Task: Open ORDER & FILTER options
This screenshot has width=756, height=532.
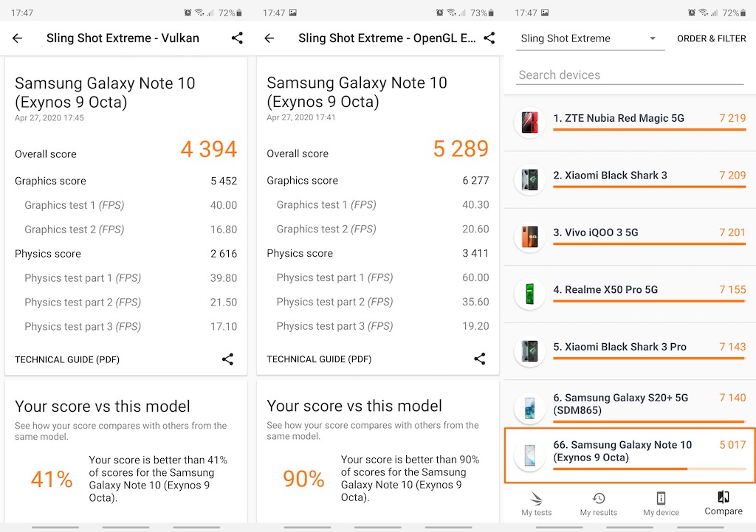Action: [712, 39]
